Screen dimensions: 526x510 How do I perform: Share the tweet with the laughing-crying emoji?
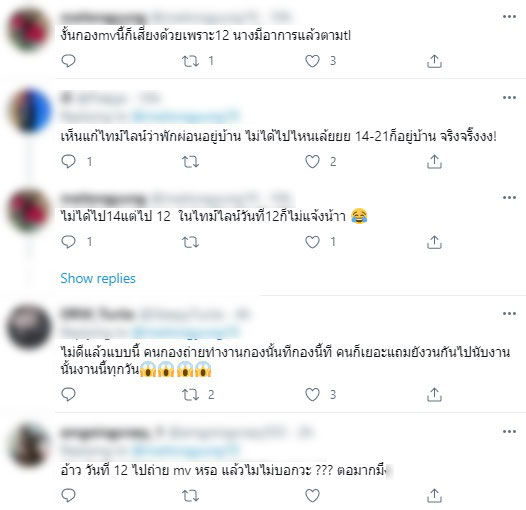pyautogui.click(x=434, y=242)
